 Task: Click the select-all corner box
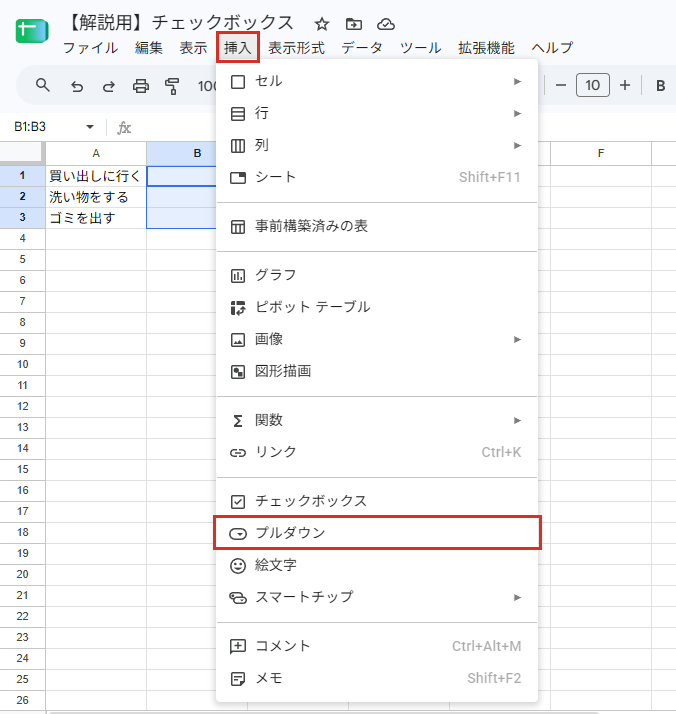pos(22,153)
